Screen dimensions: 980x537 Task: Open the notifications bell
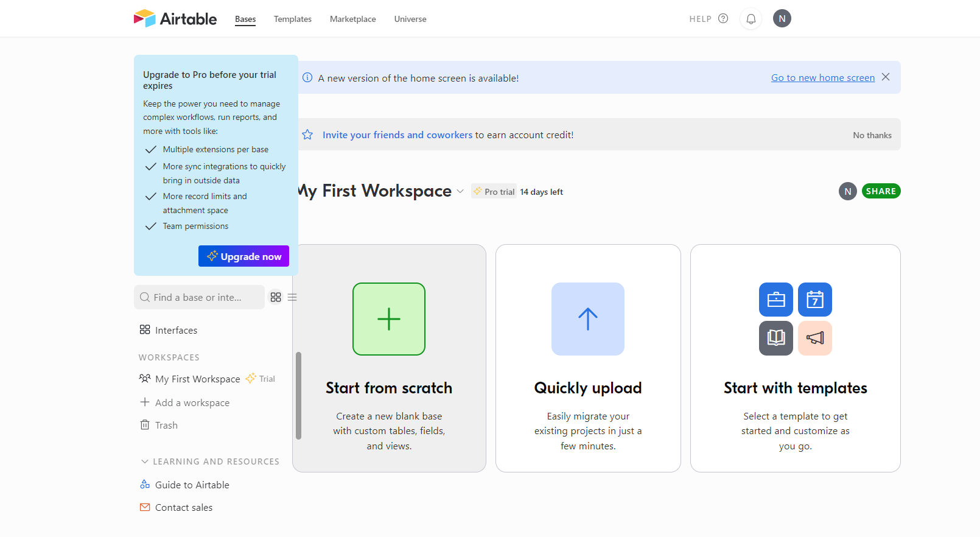tap(751, 19)
